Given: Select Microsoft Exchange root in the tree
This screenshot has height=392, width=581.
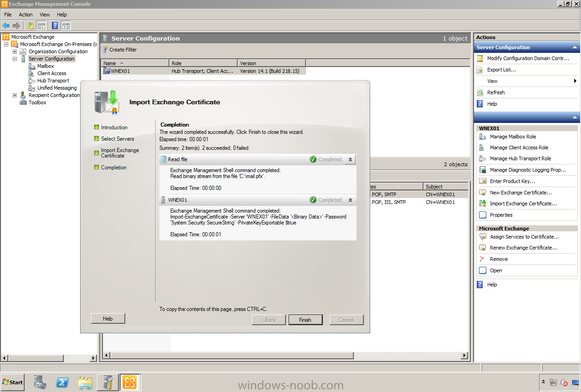Looking at the screenshot, I should 33,37.
